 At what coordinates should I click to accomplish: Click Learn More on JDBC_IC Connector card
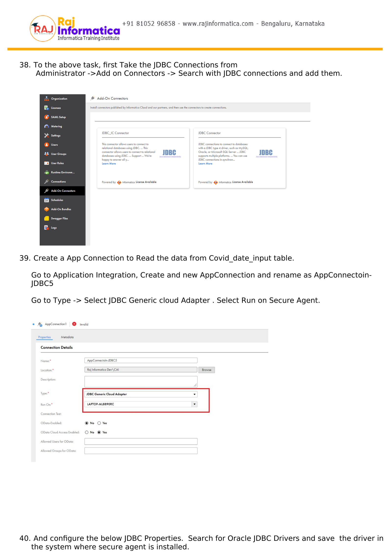pos(109,164)
